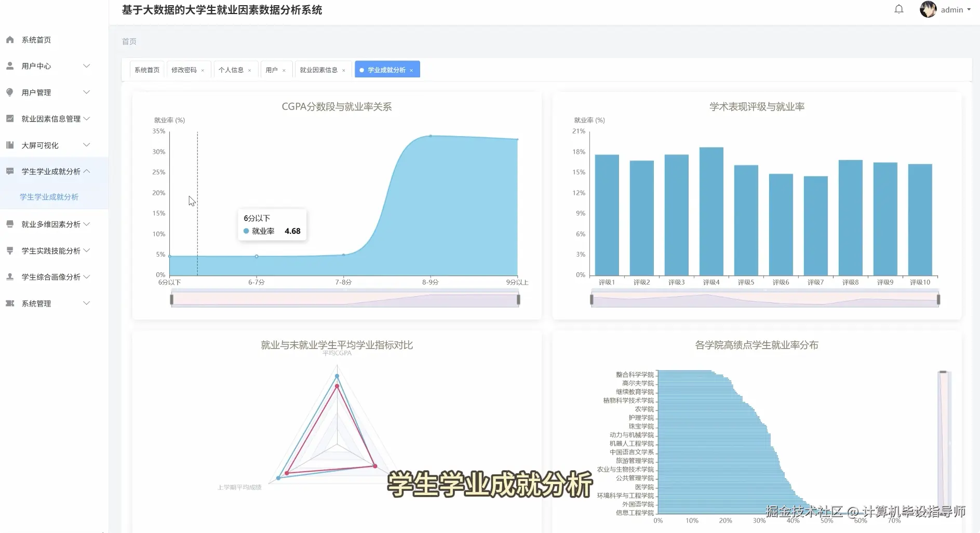
Task: Click the home icon beside 系统首页
Action: (10, 39)
